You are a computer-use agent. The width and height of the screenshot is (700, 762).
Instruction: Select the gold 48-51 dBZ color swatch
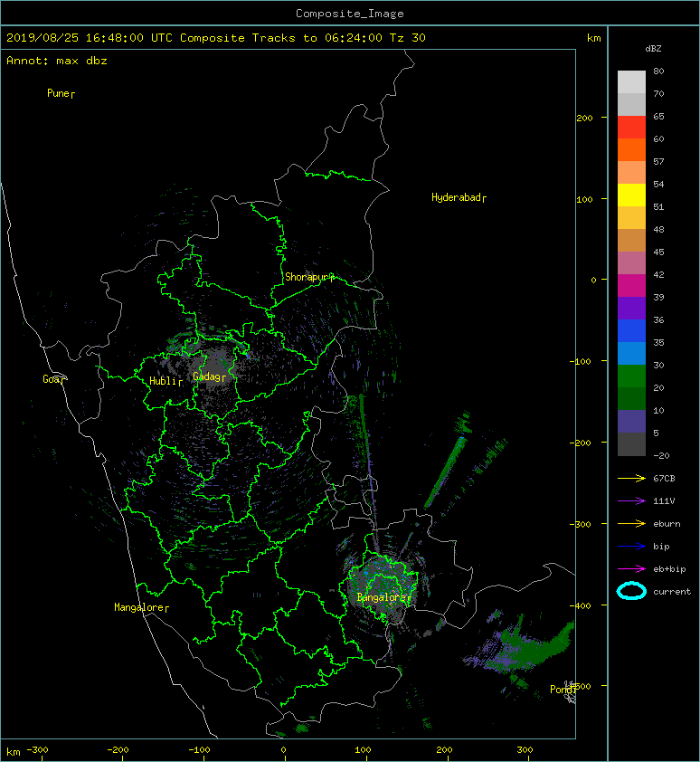coord(631,218)
